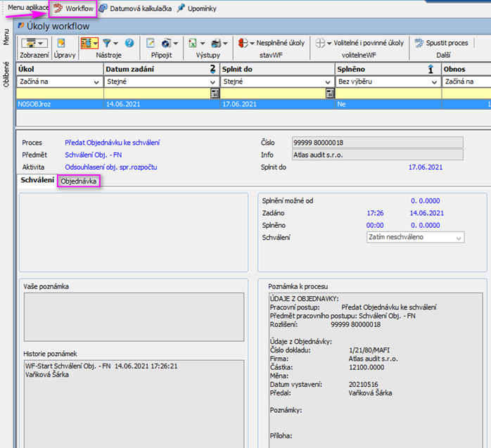Open Menu aplikace

click(x=27, y=7)
